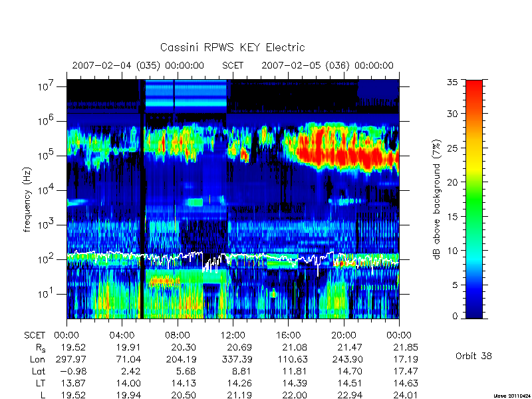Click the 'frequency (Hz)' axis label
This screenshot has width=532, height=399.
pyautogui.click(x=27, y=199)
